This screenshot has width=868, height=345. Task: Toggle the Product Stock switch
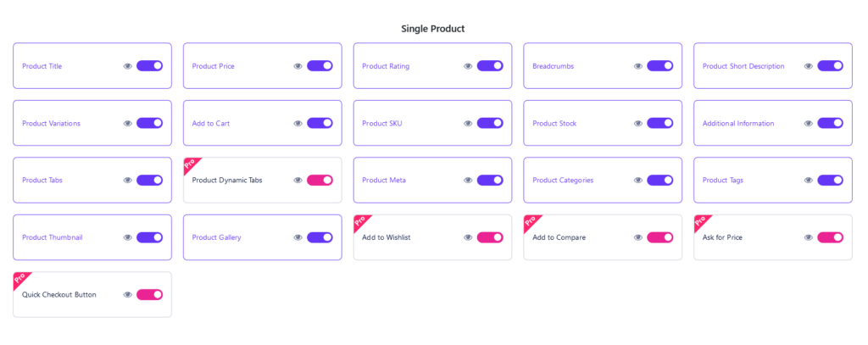[659, 123]
